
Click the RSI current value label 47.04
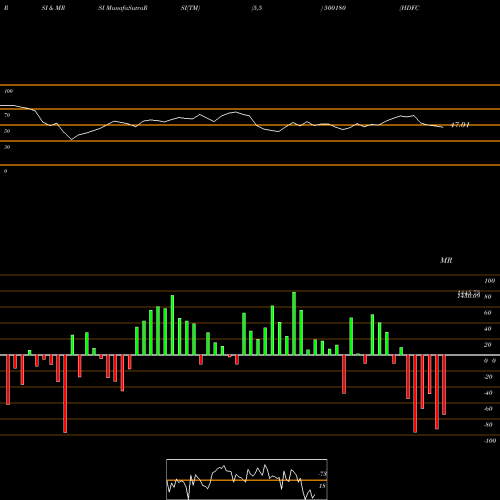[460, 125]
